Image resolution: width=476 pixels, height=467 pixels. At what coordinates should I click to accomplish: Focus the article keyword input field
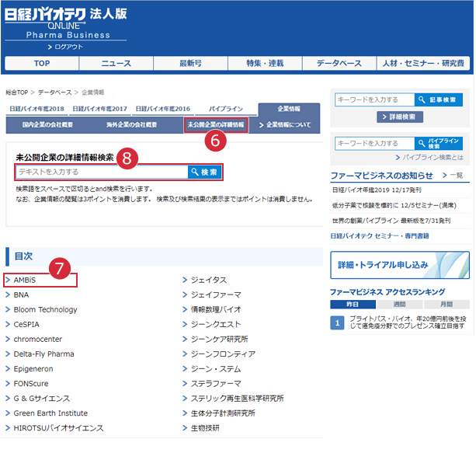point(374,99)
